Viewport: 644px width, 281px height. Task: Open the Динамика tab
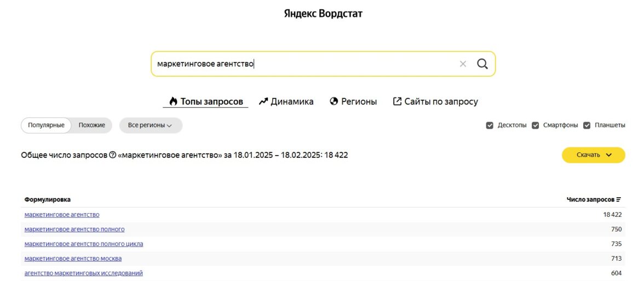click(292, 101)
